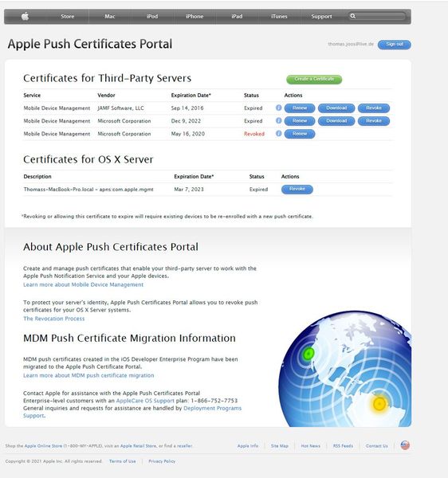The image size is (448, 478).
Task: Click the Description column header
Action: tap(37, 177)
